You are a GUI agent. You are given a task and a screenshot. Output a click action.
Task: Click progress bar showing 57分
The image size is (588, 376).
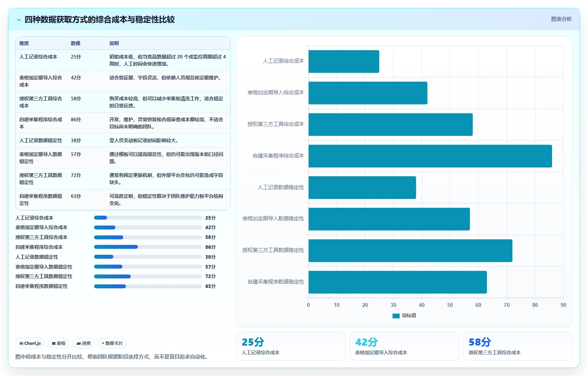[x=148, y=267]
